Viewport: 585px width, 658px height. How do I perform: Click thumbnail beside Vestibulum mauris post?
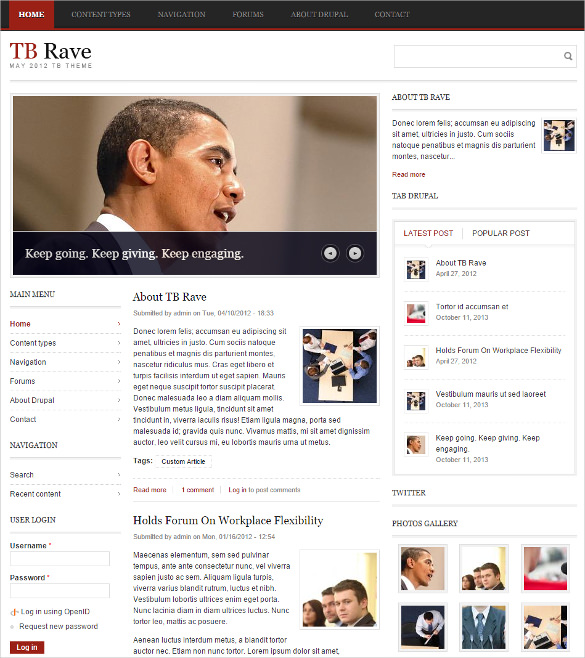point(416,400)
